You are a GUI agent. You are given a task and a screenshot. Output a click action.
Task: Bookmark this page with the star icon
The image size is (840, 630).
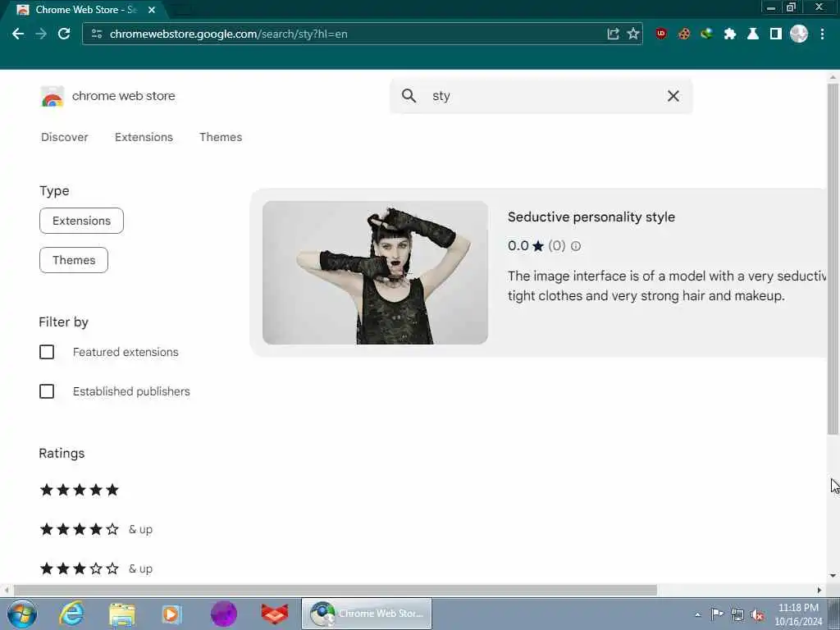click(633, 34)
